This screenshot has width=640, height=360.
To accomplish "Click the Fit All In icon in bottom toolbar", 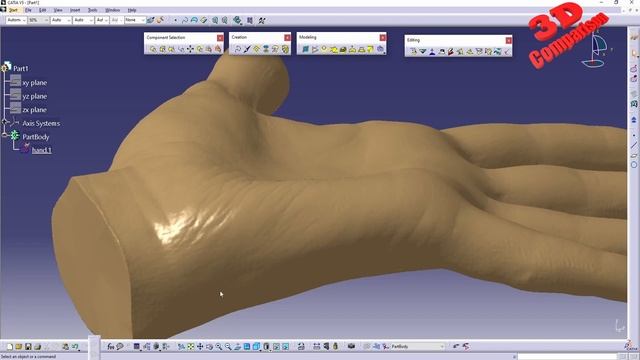I will (191, 347).
